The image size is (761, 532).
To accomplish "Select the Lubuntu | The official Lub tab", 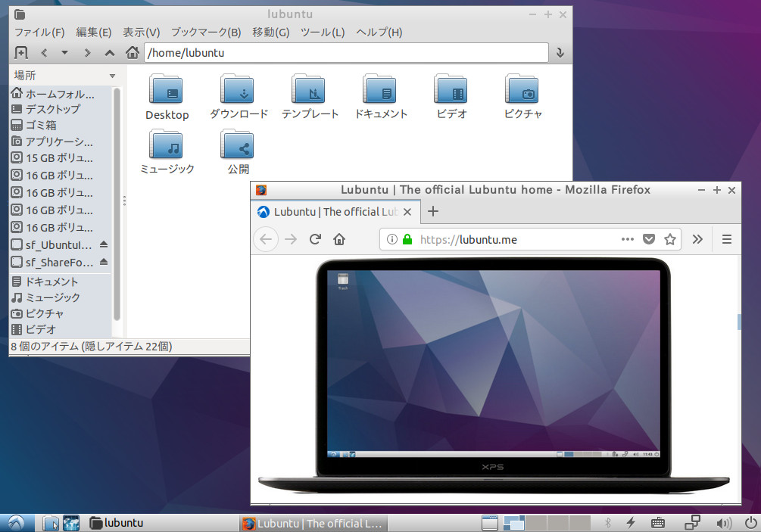I will coord(335,212).
